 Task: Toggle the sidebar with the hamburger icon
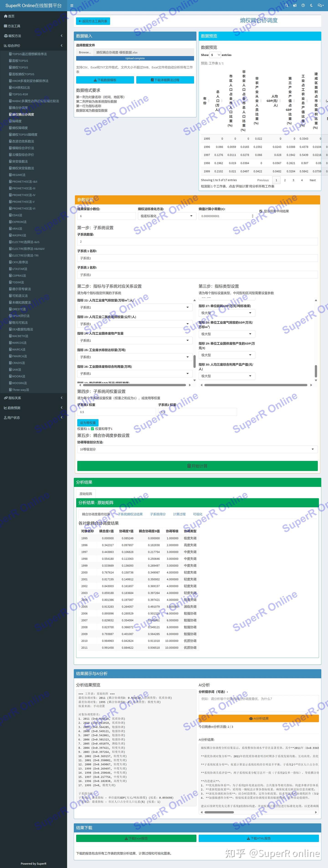(x=72, y=5)
